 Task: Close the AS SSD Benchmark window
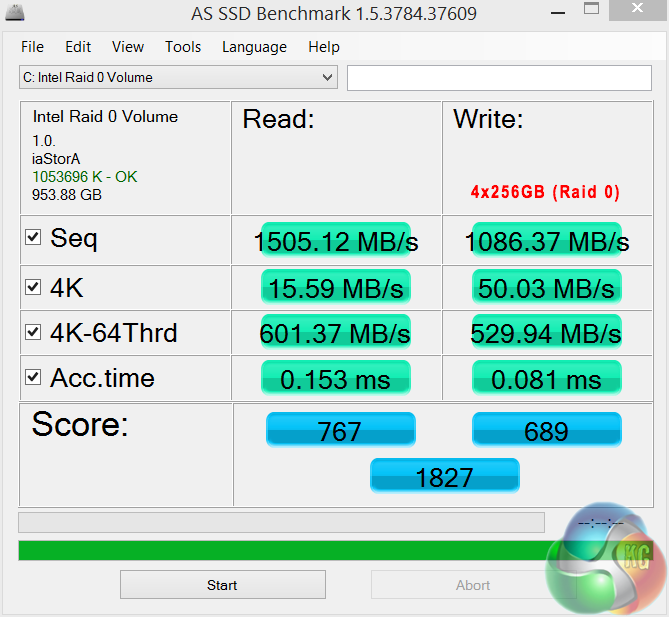(x=637, y=8)
